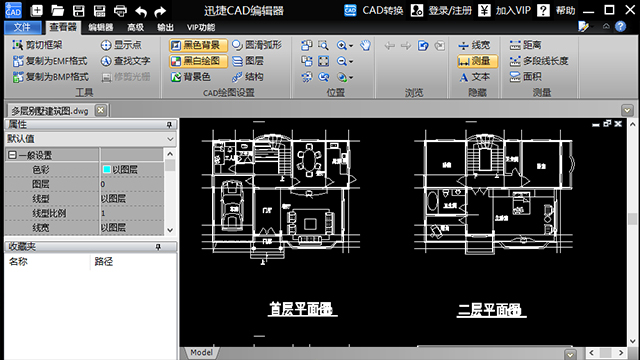640x360 pixels.
Task: Toggle 文本 visibility
Action: pos(474,77)
